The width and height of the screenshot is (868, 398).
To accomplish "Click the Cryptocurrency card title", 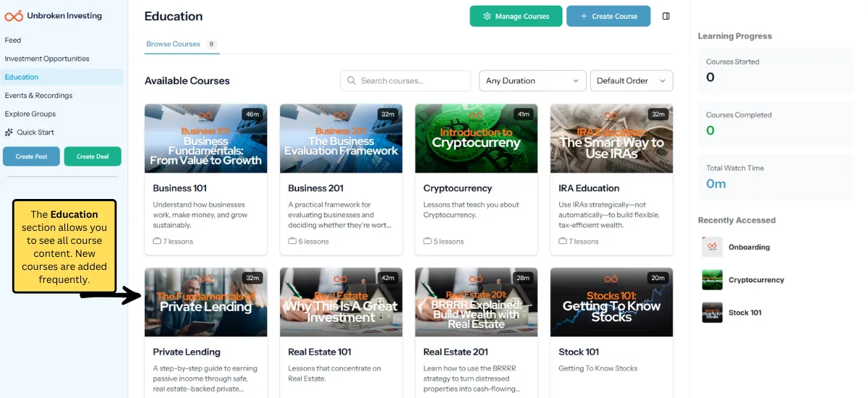I will tap(458, 188).
